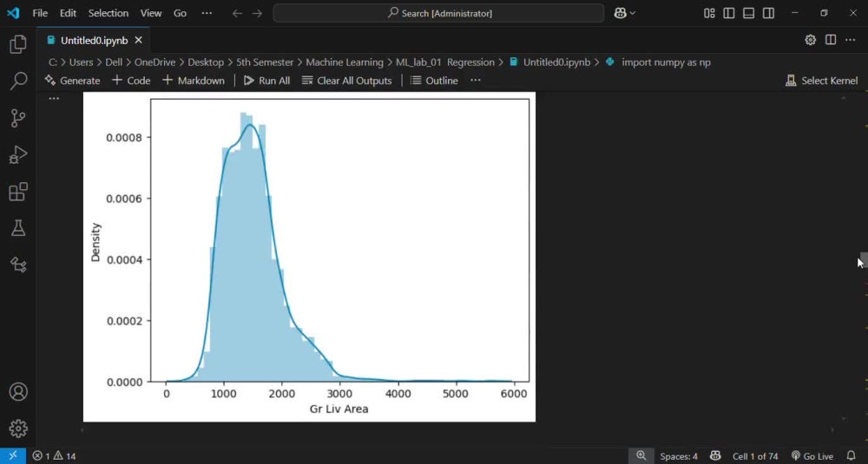Open the View menu
Screen dimensions: 868x464
[150, 13]
